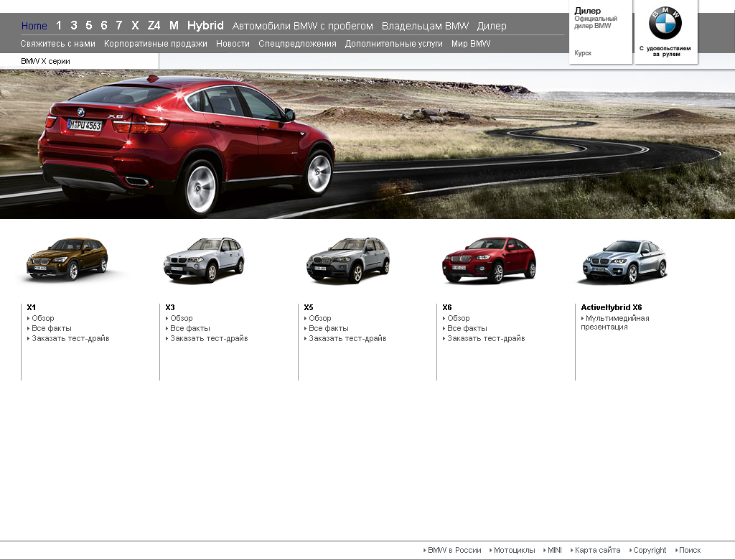Image resolution: width=735 pixels, height=560 pixels.
Task: Open Свяжитесь с нами link
Action: 57,44
